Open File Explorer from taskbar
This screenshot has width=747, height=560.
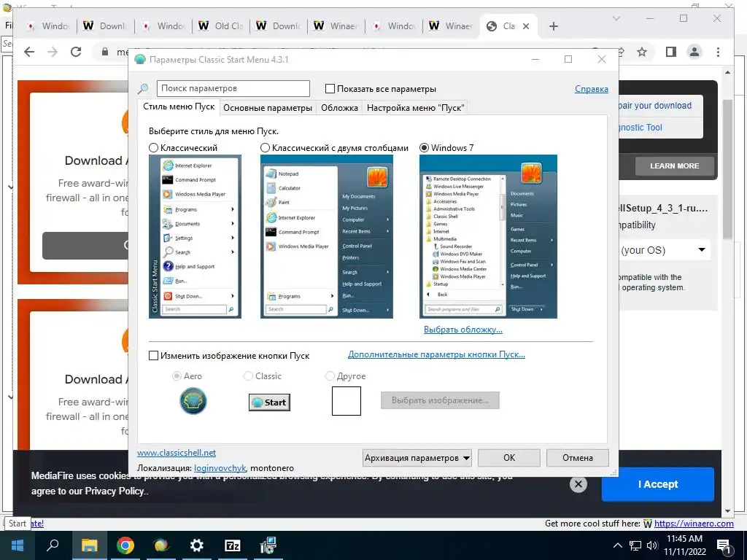pyautogui.click(x=89, y=545)
